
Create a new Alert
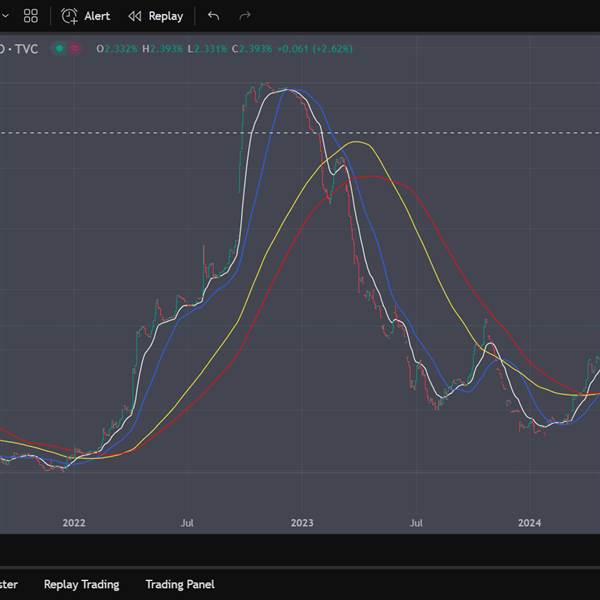85,16
